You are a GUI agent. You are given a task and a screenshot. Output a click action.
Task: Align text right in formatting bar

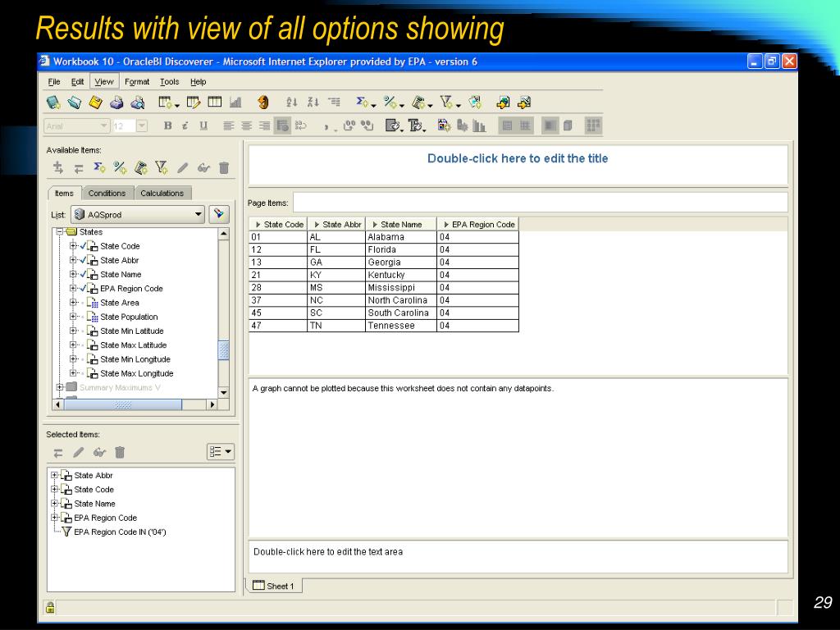[264, 126]
